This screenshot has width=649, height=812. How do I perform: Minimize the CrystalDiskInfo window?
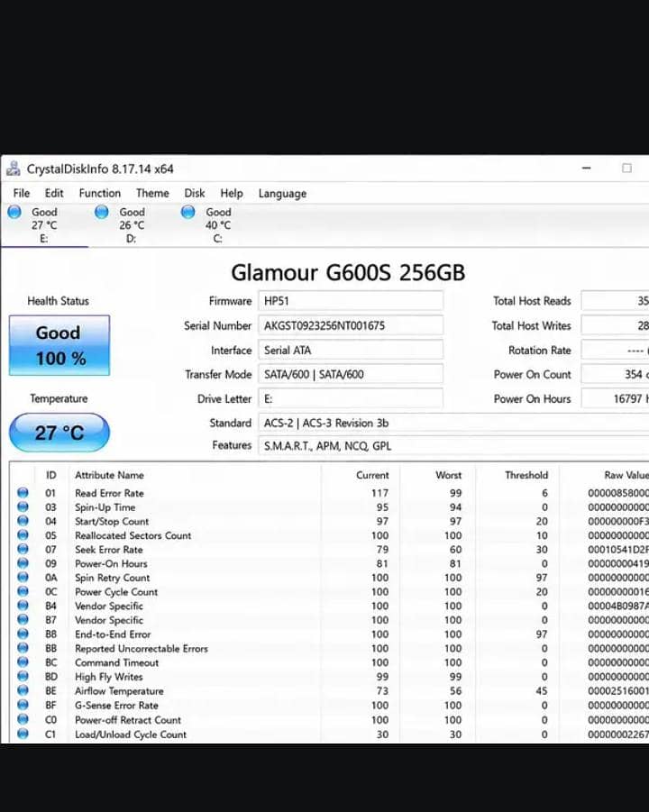[x=586, y=168]
